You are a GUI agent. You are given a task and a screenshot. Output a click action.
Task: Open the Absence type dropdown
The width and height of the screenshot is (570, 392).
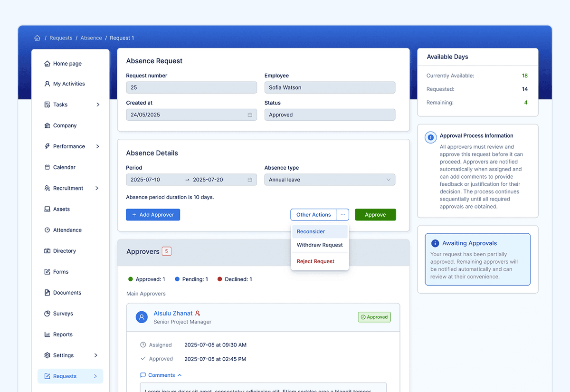click(330, 180)
